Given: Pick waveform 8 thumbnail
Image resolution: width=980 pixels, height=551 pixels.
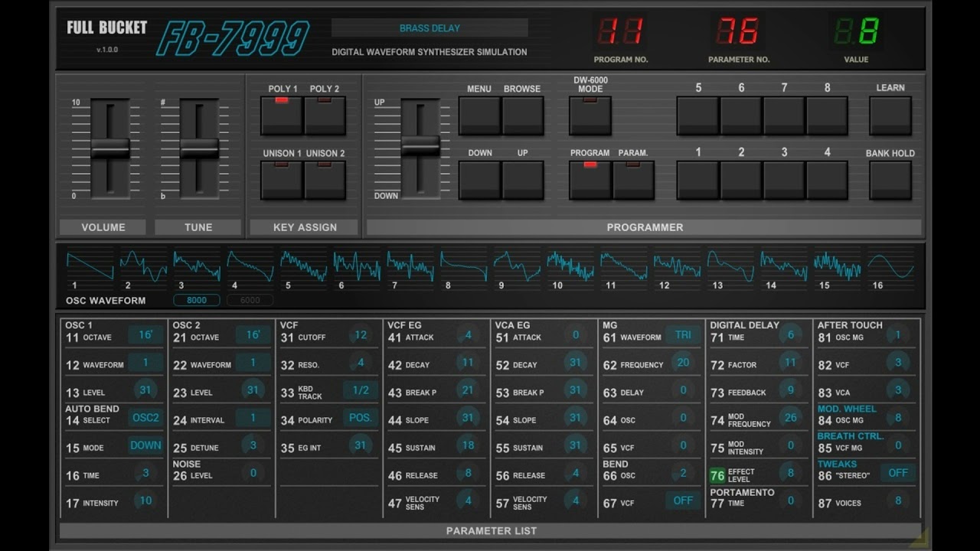Looking at the screenshot, I should [464, 266].
